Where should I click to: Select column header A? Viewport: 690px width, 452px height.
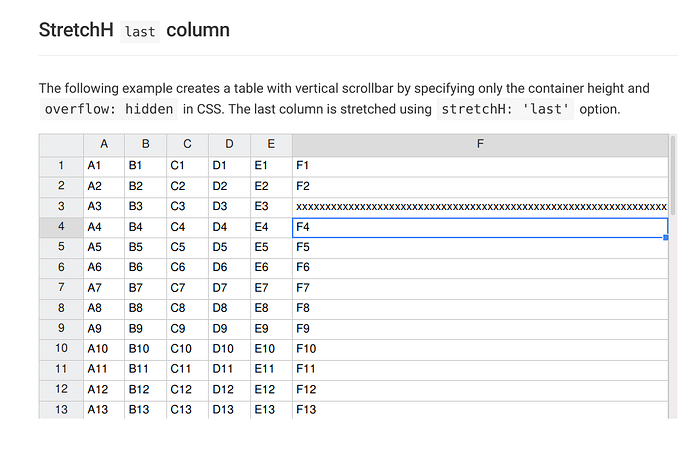104,145
